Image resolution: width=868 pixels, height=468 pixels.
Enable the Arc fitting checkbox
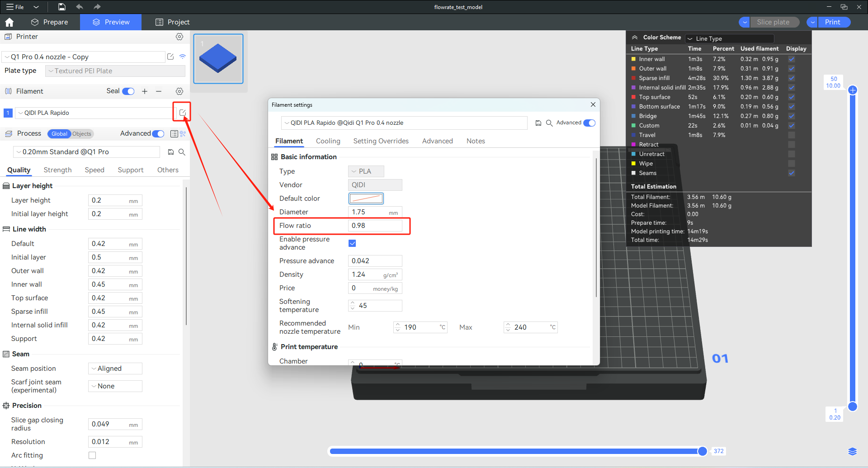coord(92,455)
